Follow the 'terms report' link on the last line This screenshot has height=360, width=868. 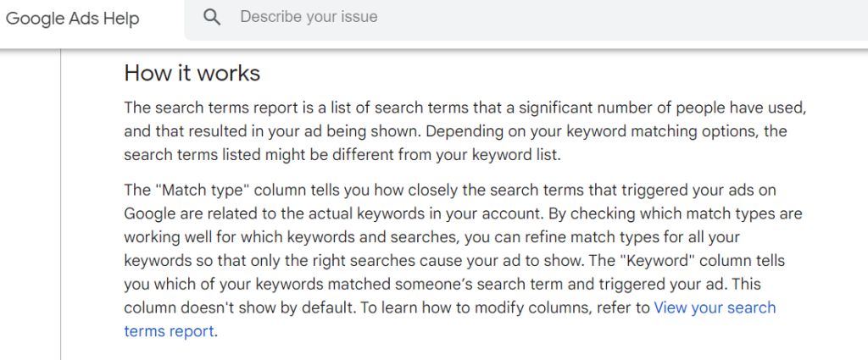pos(169,331)
